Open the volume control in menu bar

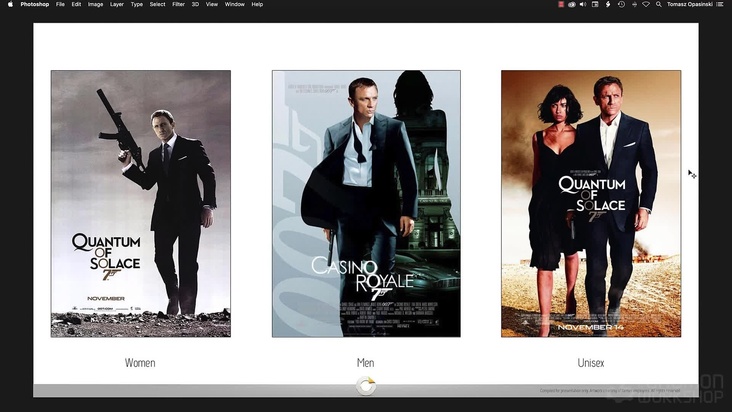coord(583,4)
